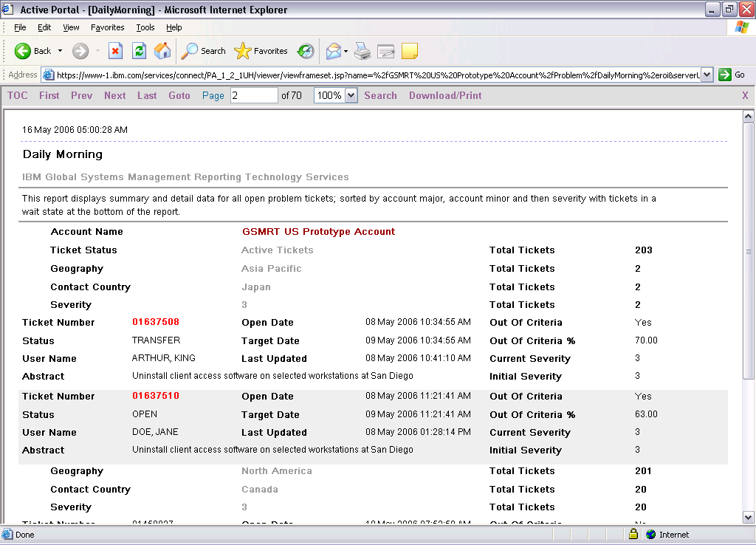This screenshot has height=545, width=756.
Task: Click the Forward arrow icon
Action: coord(80,51)
